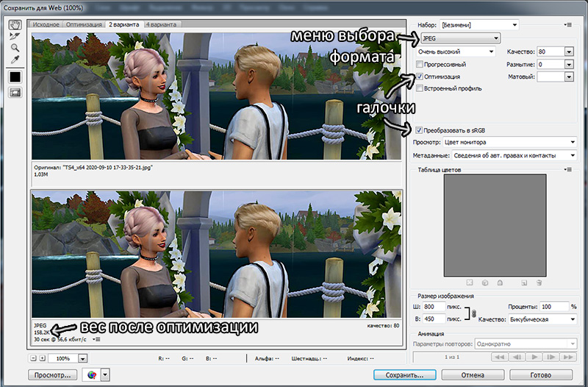Toggle the Оптимизация checkbox
Viewport: 588px width, 387px height.
tap(420, 77)
